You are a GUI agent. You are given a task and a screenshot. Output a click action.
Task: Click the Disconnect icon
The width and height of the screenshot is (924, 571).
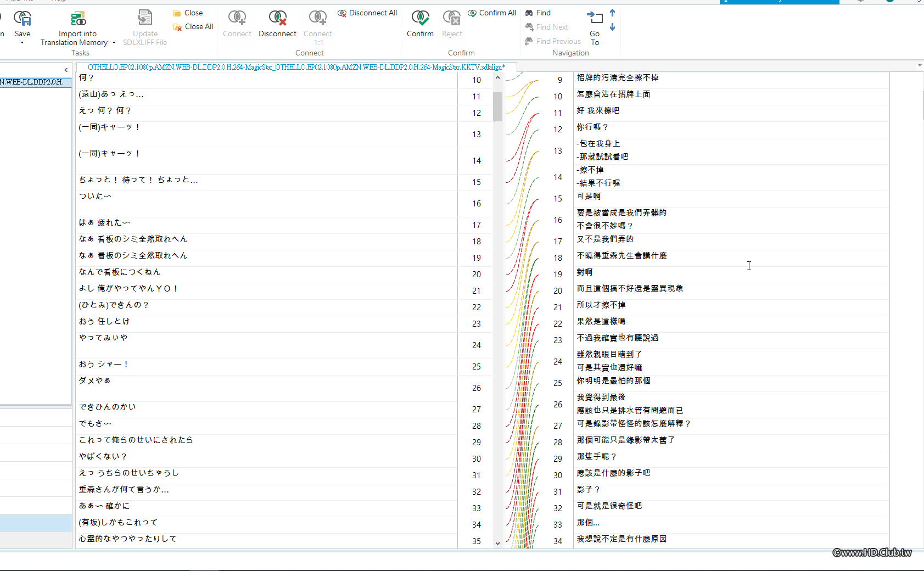pos(277,19)
